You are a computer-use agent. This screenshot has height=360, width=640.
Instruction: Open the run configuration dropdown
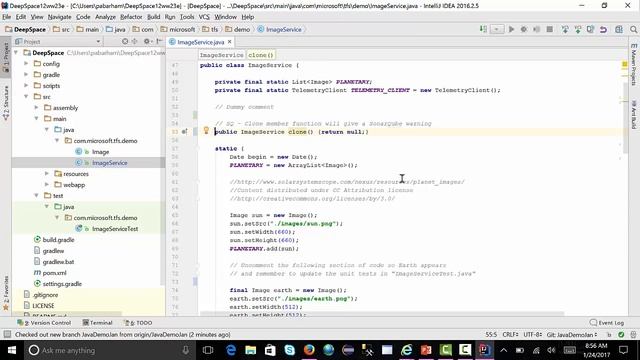tap(497, 29)
